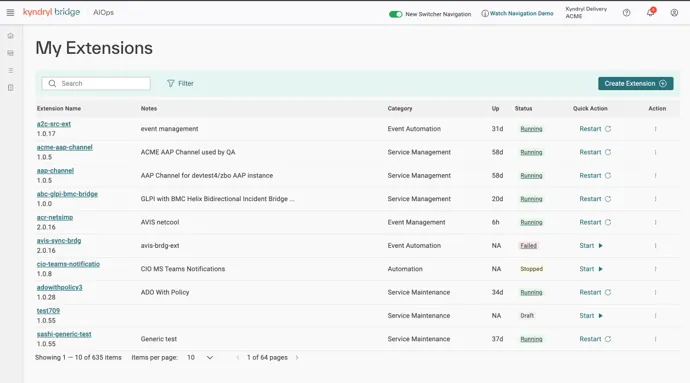Open Items per page dropdown
The height and width of the screenshot is (383, 690).
click(200, 357)
